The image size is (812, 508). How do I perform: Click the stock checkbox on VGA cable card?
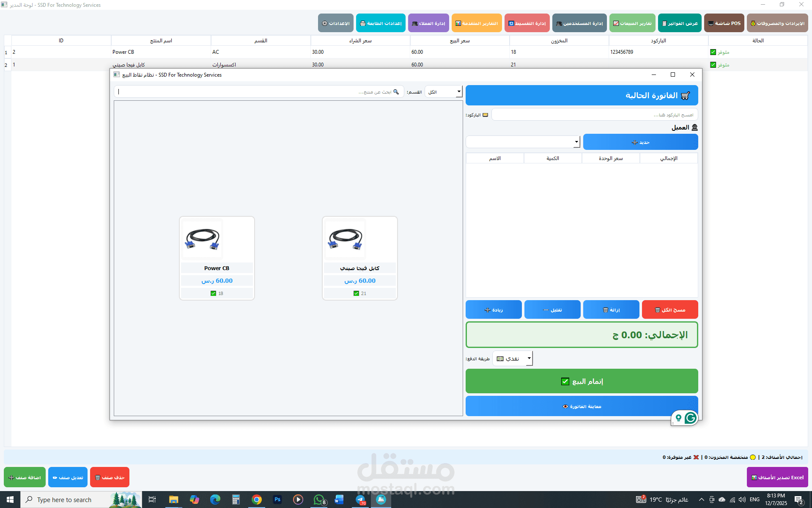click(356, 293)
